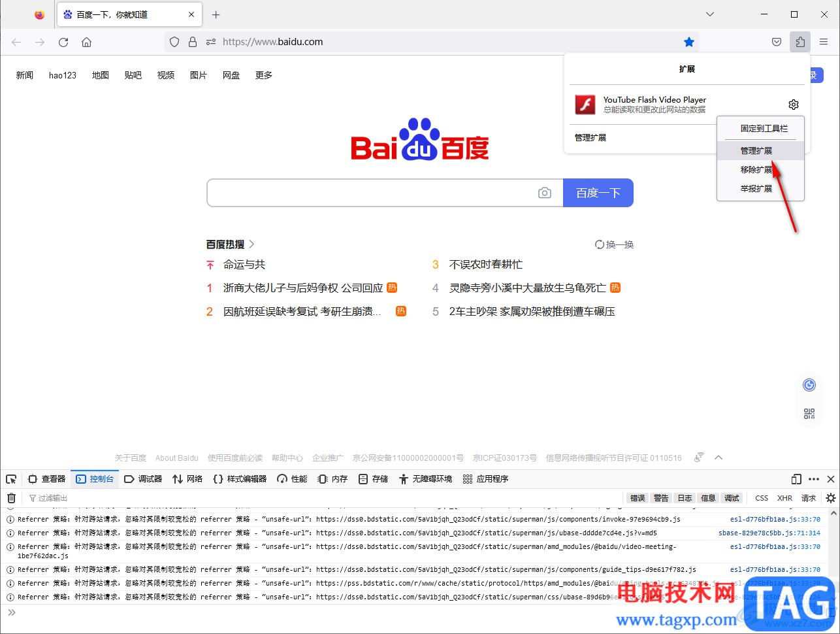Open image search camera icon
This screenshot has width=840, height=634.
[545, 193]
